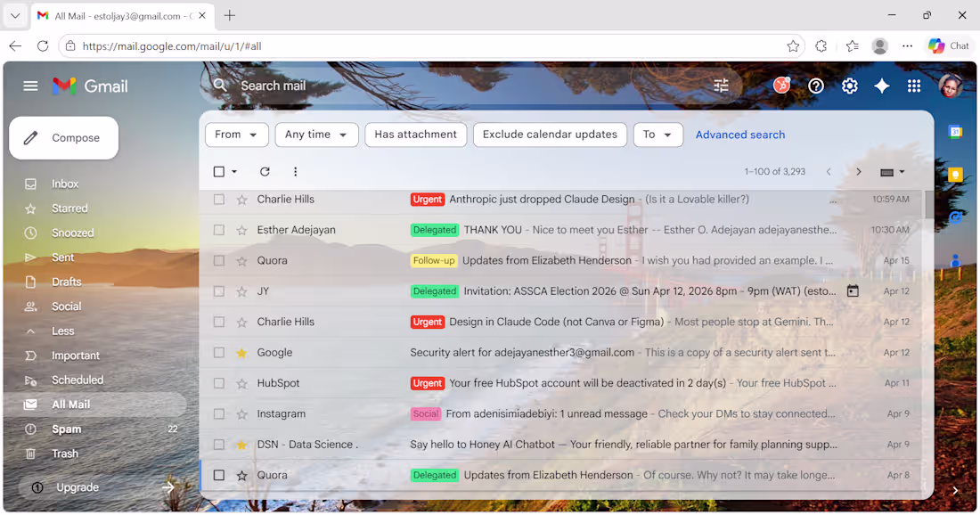Open input tools keyboard dropdown
The image size is (980, 515).
(x=893, y=172)
